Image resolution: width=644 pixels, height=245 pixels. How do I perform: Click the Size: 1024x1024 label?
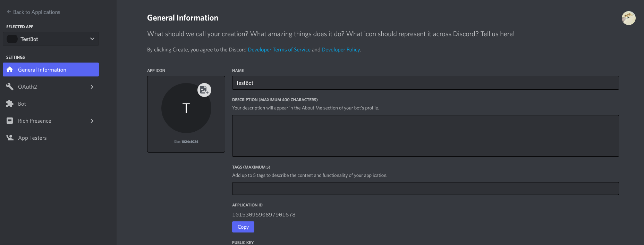point(186,142)
